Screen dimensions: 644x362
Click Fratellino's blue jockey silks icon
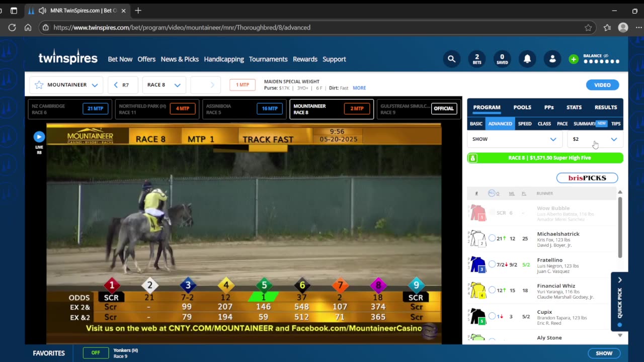pos(477,264)
